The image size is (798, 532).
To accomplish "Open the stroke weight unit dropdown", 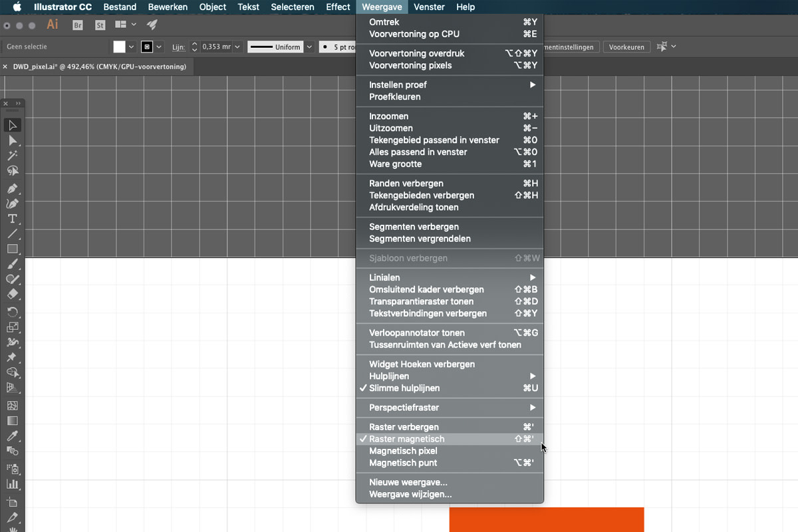I will [x=237, y=47].
